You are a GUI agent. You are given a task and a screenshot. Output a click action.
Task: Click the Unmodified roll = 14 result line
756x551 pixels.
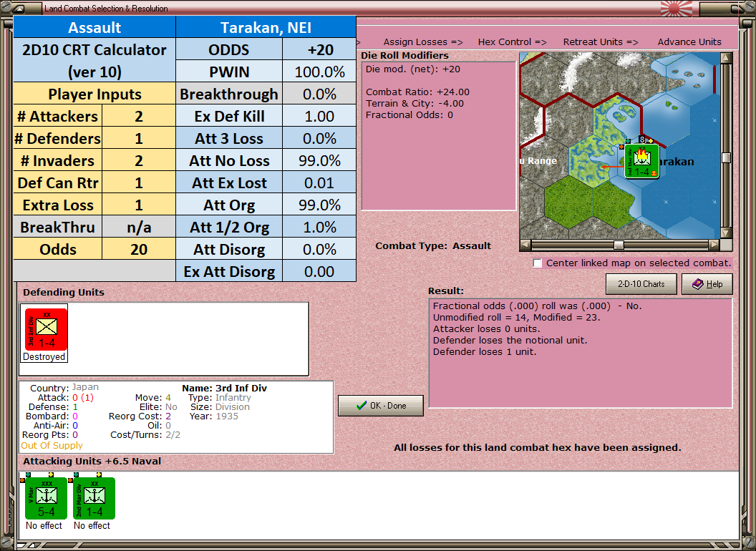516,317
